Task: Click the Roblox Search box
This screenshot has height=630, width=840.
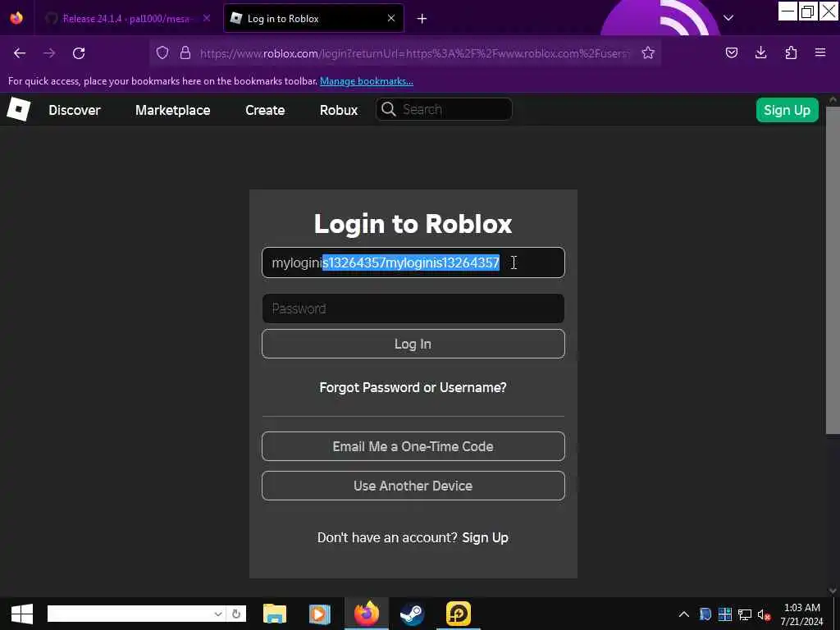Action: click(444, 109)
